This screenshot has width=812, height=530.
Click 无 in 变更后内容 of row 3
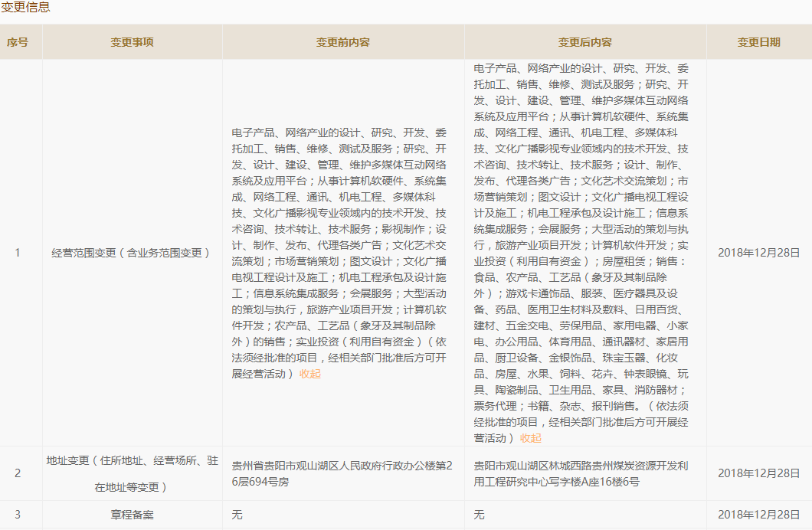[x=479, y=515]
